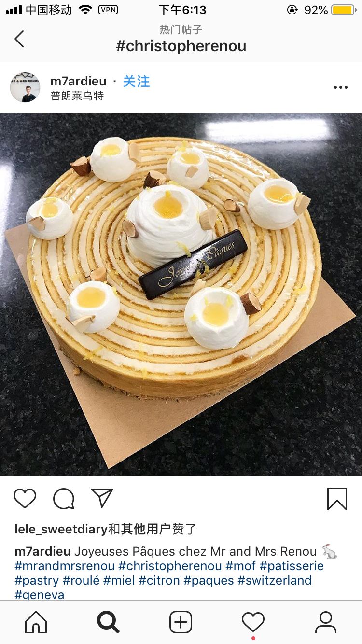Share post with paper plane icon

102,498
